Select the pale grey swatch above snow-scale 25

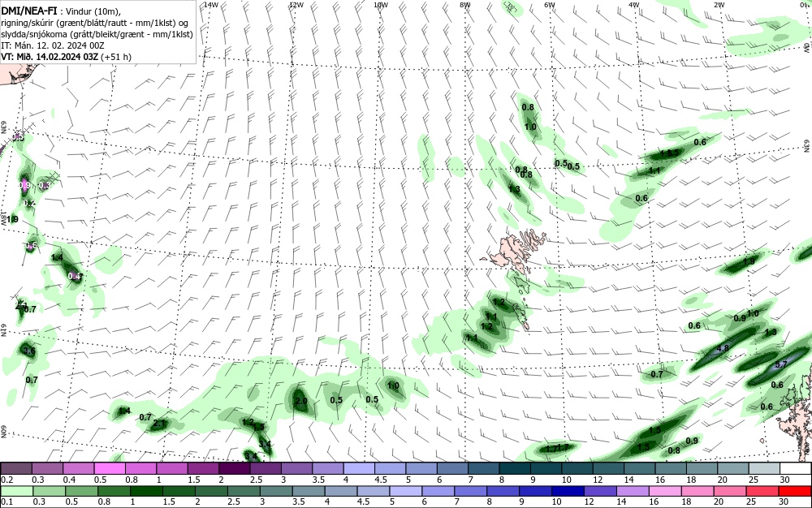click(764, 469)
